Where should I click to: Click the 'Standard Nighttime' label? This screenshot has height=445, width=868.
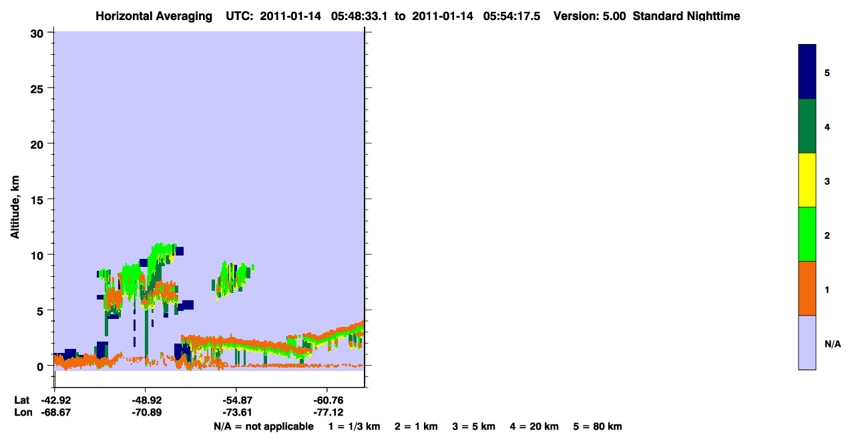[x=686, y=16]
